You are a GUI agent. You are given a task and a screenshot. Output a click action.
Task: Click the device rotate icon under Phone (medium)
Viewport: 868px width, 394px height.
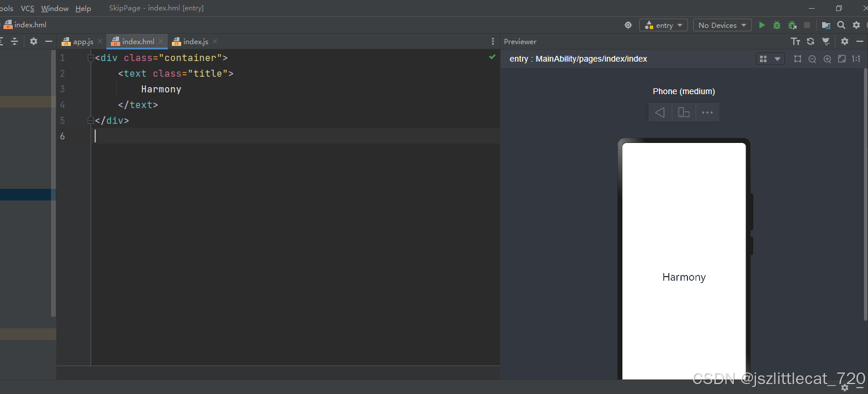pos(684,112)
